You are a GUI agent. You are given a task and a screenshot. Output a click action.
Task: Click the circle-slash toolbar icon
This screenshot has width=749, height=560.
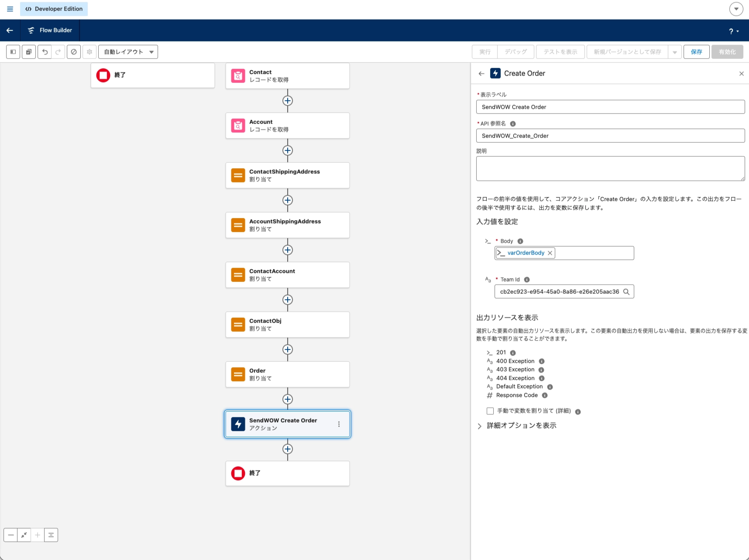[74, 52]
